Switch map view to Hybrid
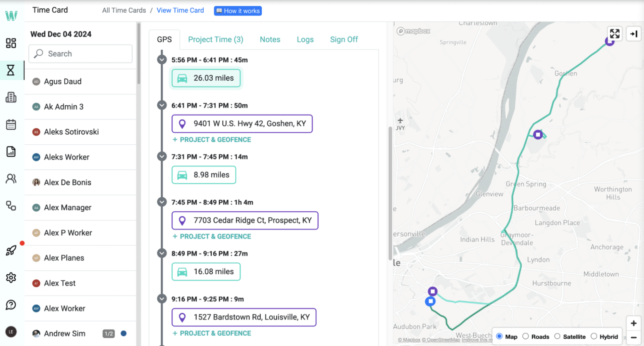This screenshot has height=346, width=644. (594, 336)
